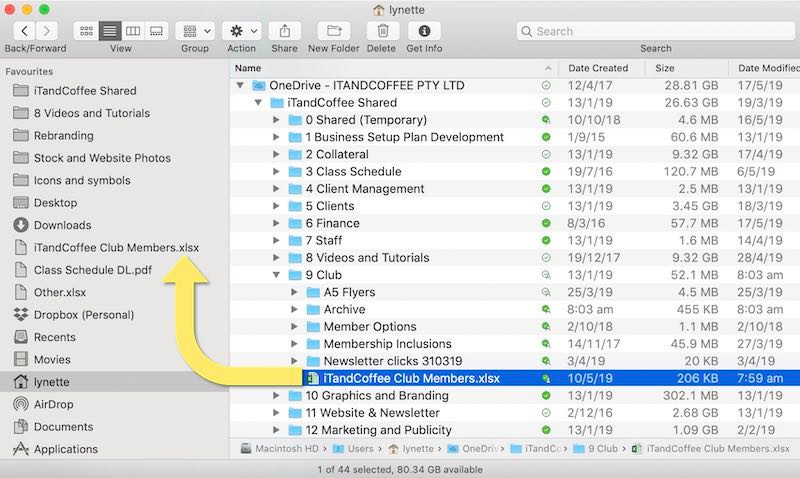This screenshot has width=800, height=478.
Task: Open Icons and symbols in sidebar
Action: 82,181
